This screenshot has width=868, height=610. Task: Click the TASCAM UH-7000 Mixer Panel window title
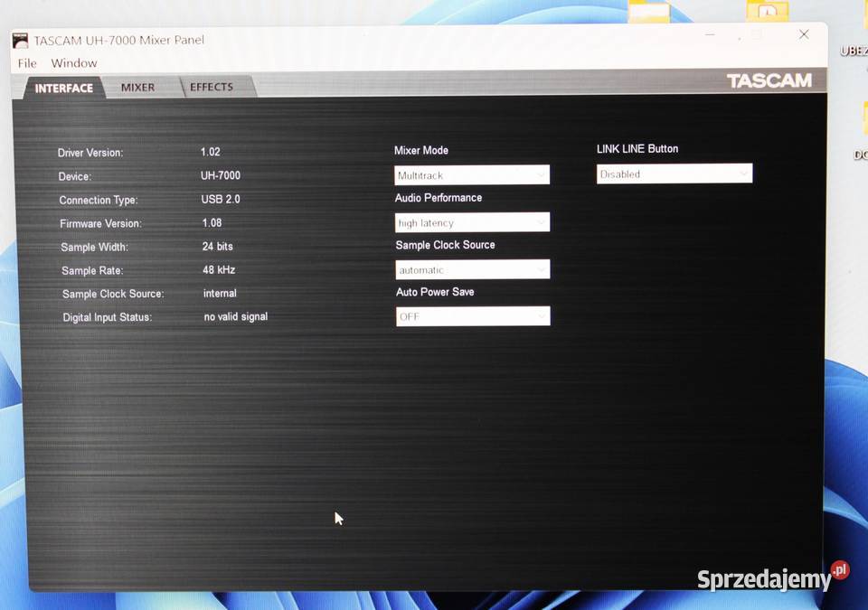[119, 41]
